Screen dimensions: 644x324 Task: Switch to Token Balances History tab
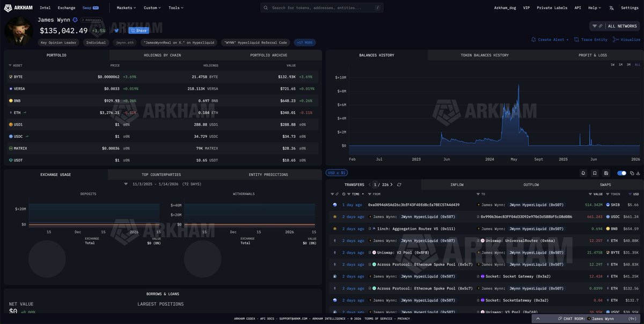click(x=485, y=55)
